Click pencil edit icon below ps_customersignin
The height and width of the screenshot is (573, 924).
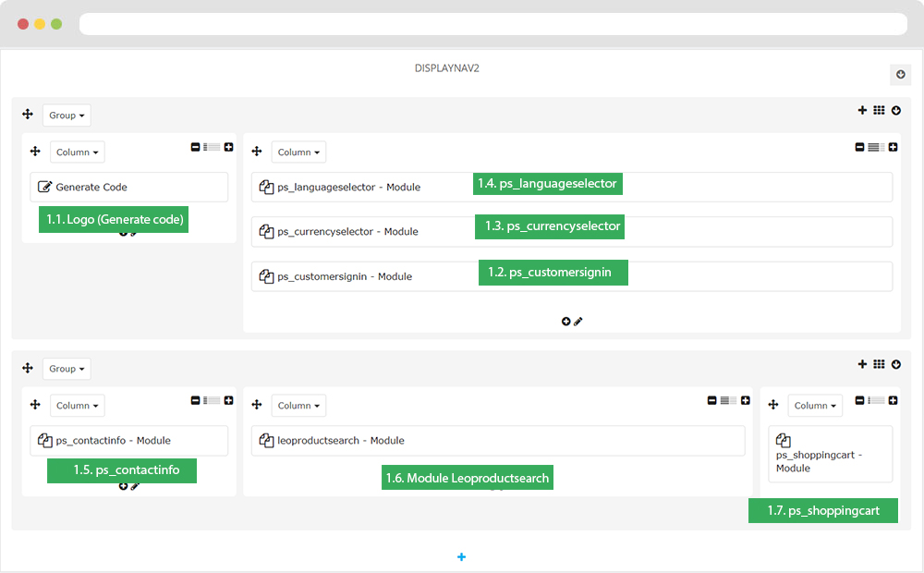point(578,322)
